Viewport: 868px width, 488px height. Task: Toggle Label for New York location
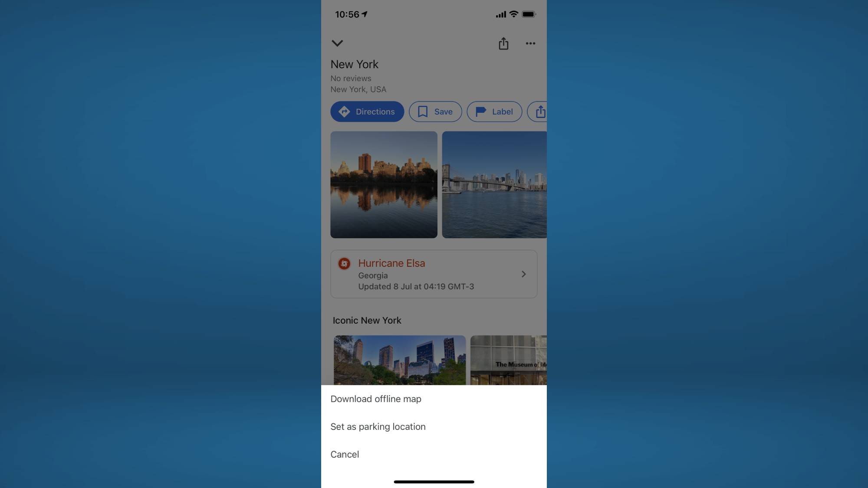(494, 111)
